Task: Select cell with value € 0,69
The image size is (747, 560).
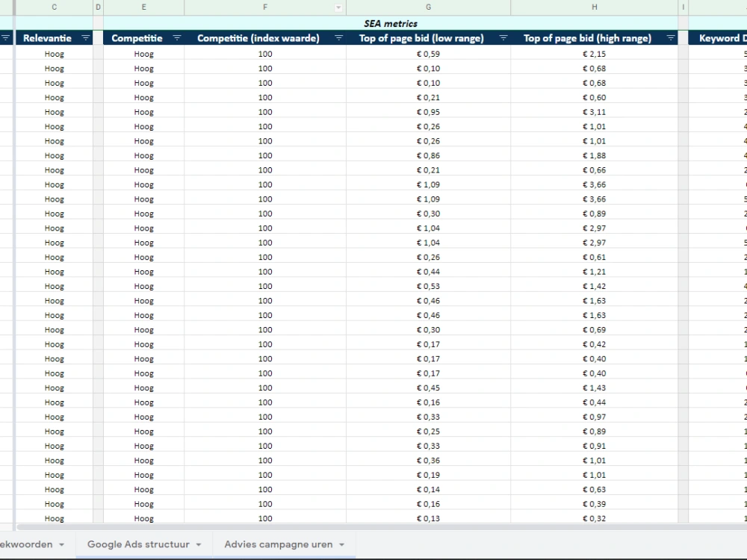Action: (x=594, y=330)
